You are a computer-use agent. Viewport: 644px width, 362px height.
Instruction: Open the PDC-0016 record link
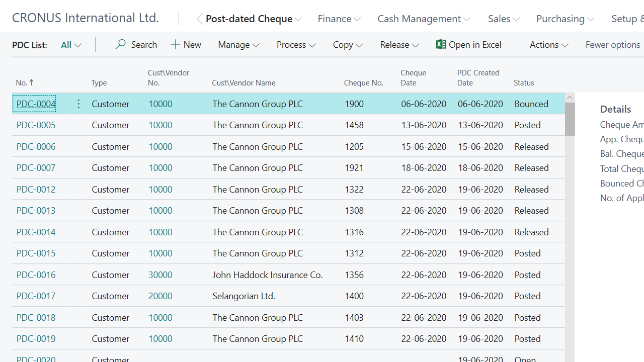tap(36, 275)
